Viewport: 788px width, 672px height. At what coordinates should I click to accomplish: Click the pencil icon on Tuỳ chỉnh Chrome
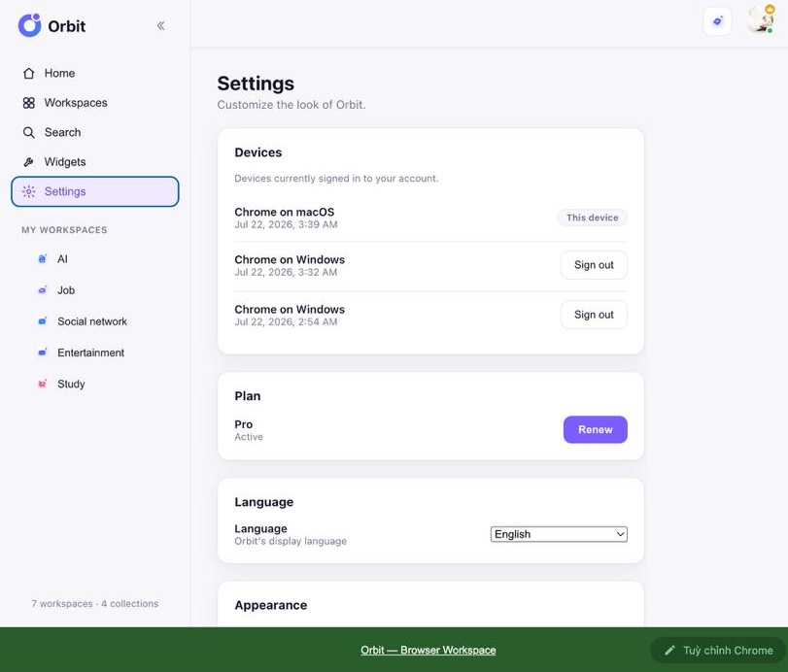tap(669, 651)
